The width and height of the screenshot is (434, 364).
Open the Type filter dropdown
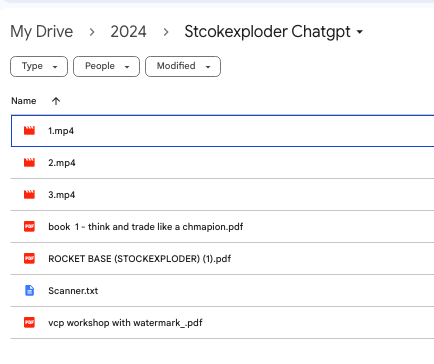(39, 66)
